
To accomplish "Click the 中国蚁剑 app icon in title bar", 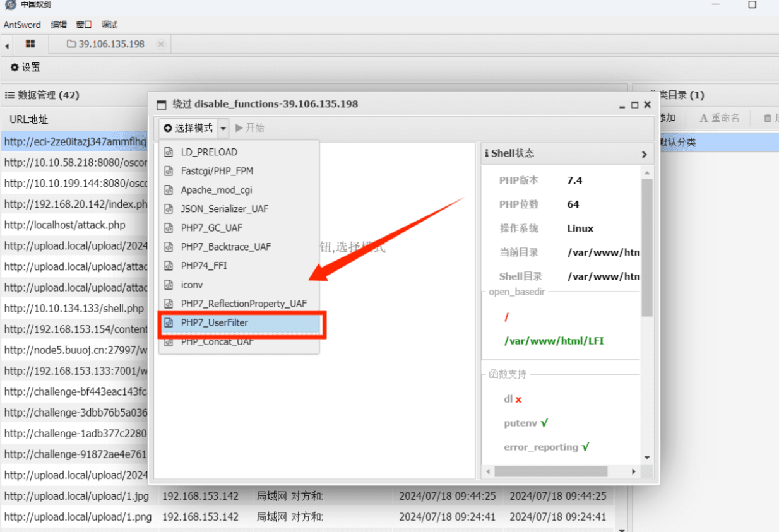I will 9,4.
